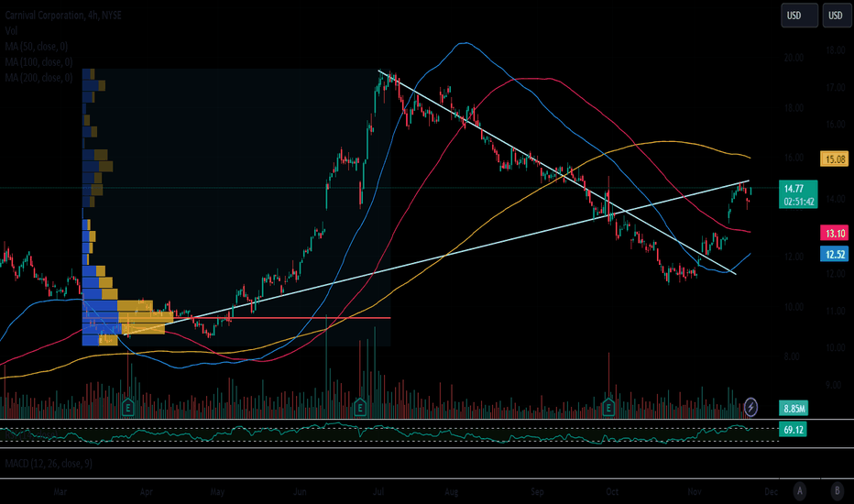Open the right USD currency selector
The image size is (854, 504).
[837, 16]
